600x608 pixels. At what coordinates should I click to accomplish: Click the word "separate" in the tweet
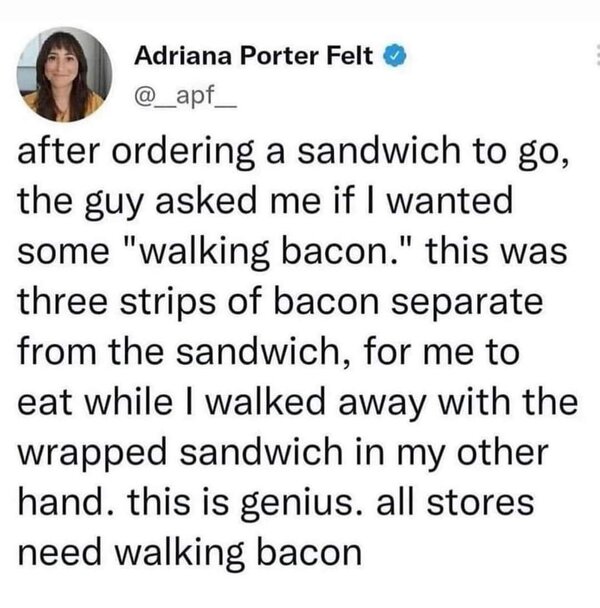coord(467,304)
